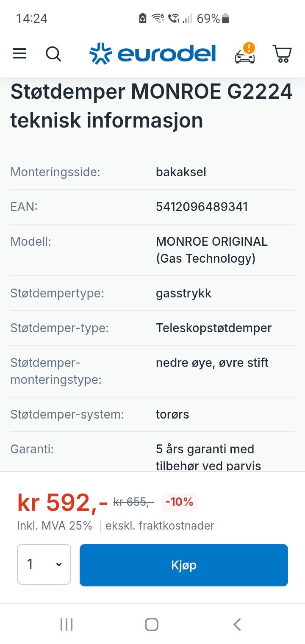Tap the battery indicator in status bar
This screenshot has width=305, height=644.
point(225,19)
